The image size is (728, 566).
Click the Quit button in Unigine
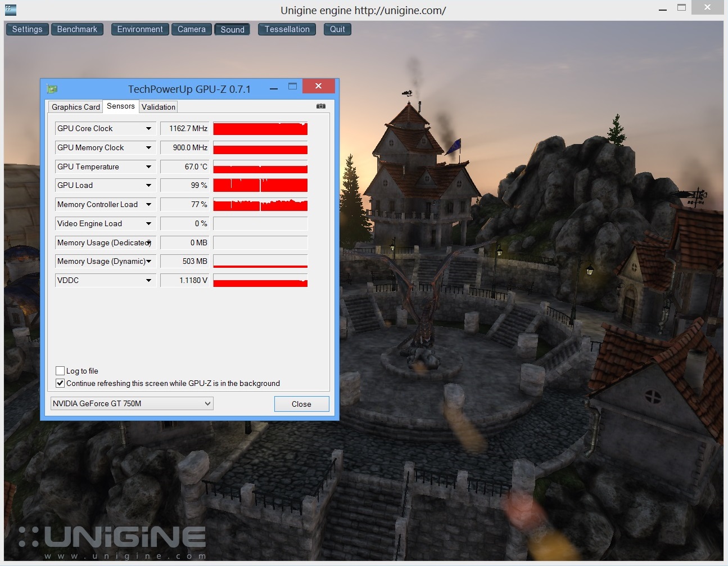337,29
